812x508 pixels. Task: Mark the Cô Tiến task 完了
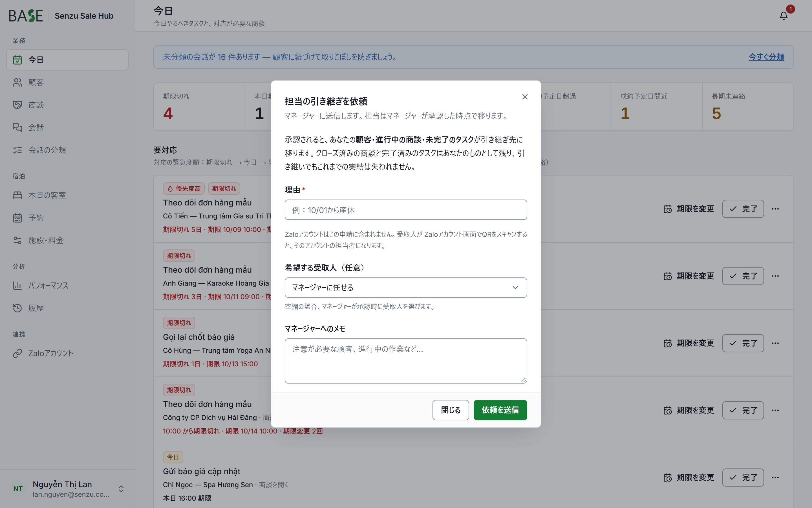tap(743, 209)
